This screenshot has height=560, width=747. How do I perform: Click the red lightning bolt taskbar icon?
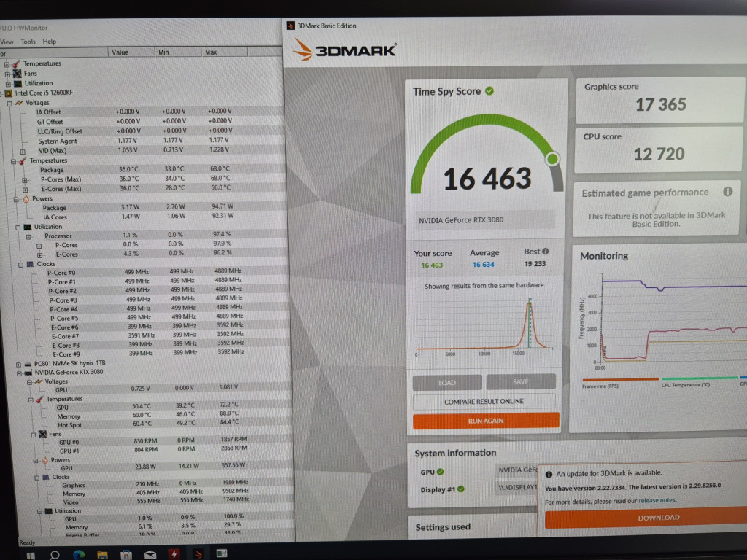click(174, 554)
